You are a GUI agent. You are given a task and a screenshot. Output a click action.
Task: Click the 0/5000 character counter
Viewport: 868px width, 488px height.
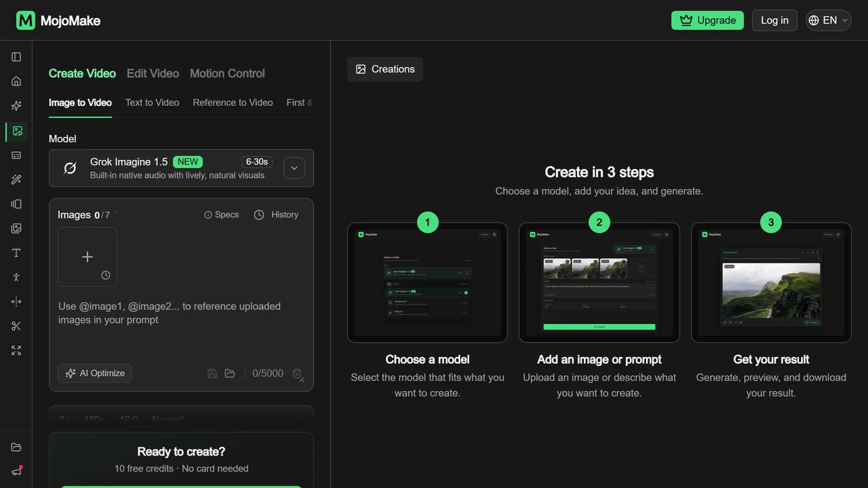point(268,373)
